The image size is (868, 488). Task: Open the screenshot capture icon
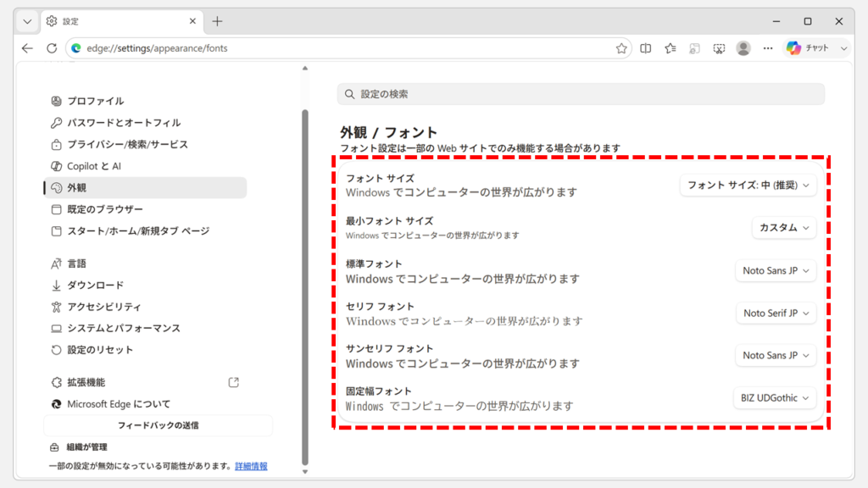[x=719, y=48]
